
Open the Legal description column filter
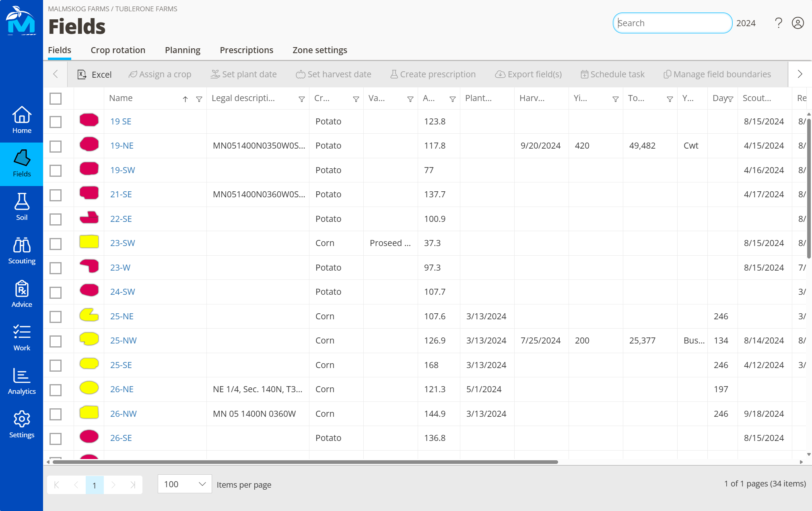(302, 99)
